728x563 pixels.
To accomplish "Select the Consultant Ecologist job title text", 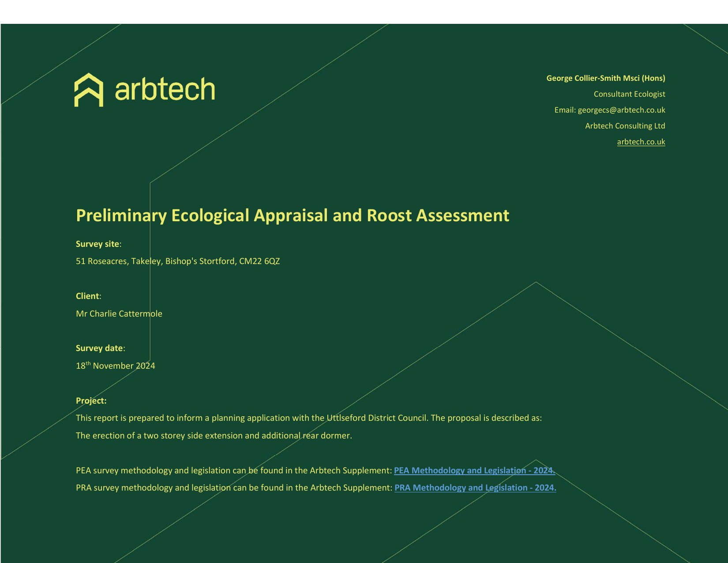I will click(x=629, y=94).
